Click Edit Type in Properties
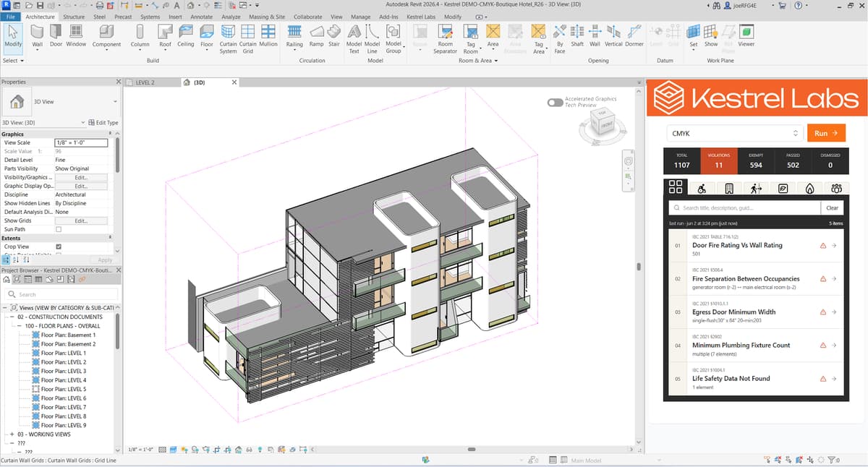This screenshot has height=467, width=868. tap(103, 123)
